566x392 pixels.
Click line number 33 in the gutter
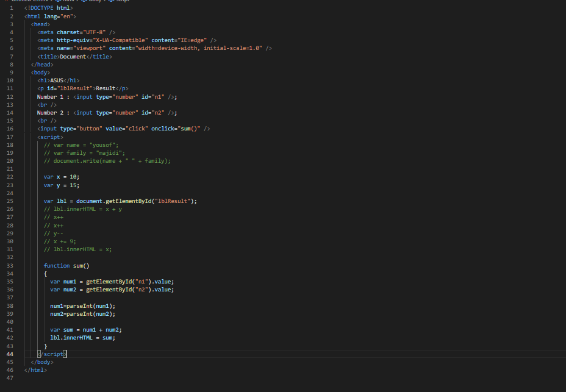tap(11, 266)
